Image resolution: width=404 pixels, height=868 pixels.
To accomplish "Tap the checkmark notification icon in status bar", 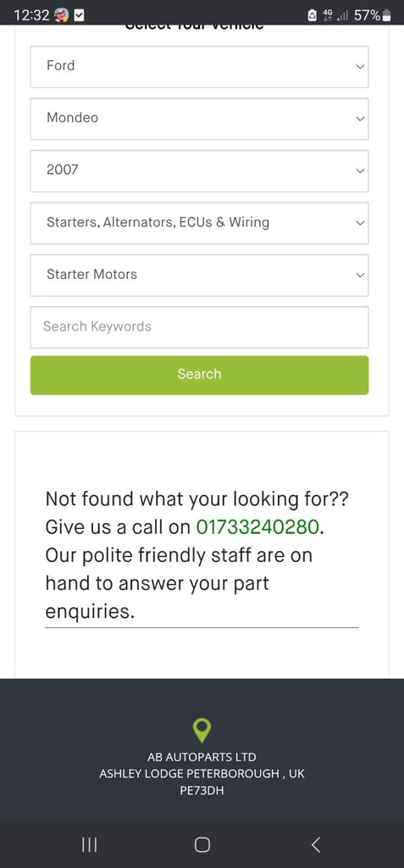I will 79,15.
